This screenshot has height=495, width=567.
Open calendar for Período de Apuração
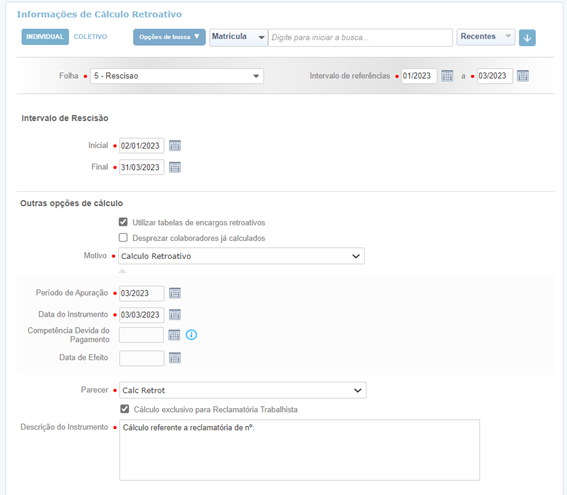[x=175, y=293]
